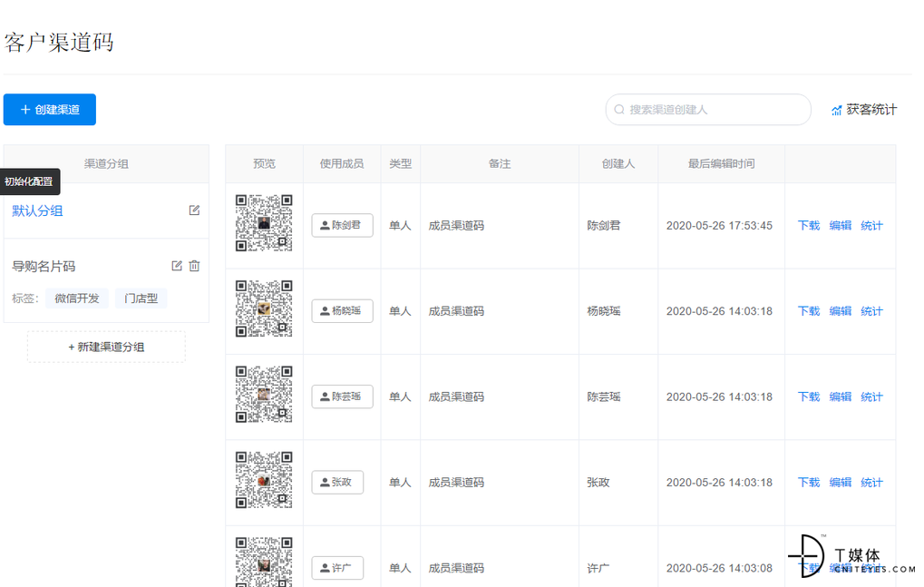Open 陈剑君's QR code preview
The image size is (924, 587).
pyautogui.click(x=264, y=223)
